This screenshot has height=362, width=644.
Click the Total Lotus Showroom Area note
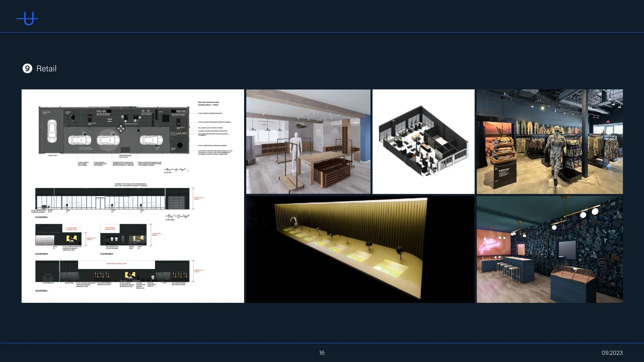tap(208, 104)
